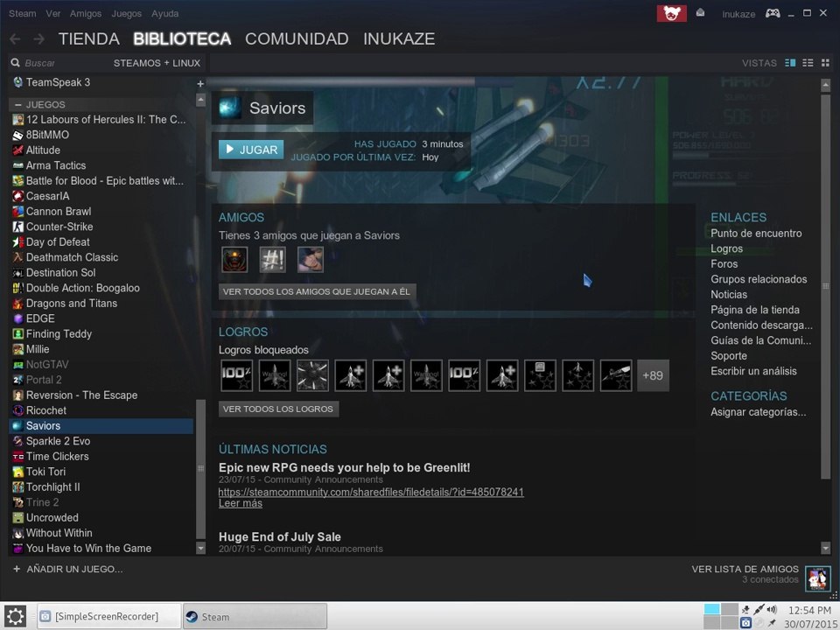Open the Ayuda menu
This screenshot has height=630, width=840.
[x=165, y=13]
